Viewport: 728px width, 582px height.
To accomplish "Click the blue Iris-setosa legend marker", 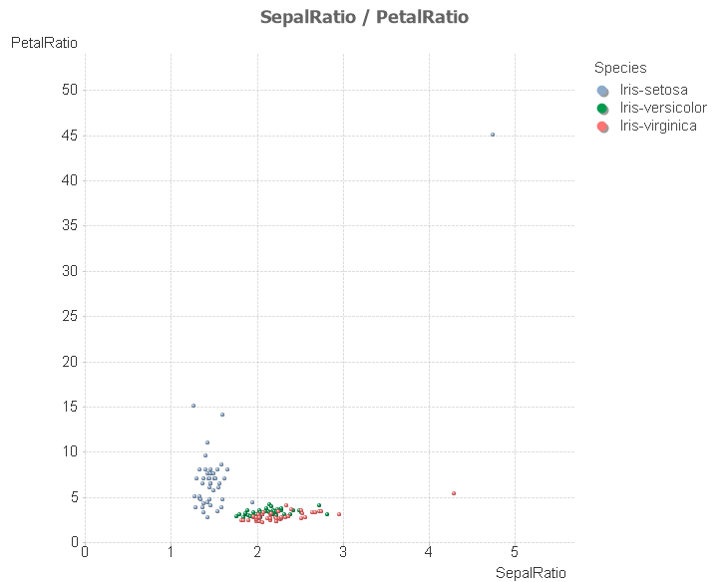I will tap(602, 91).
